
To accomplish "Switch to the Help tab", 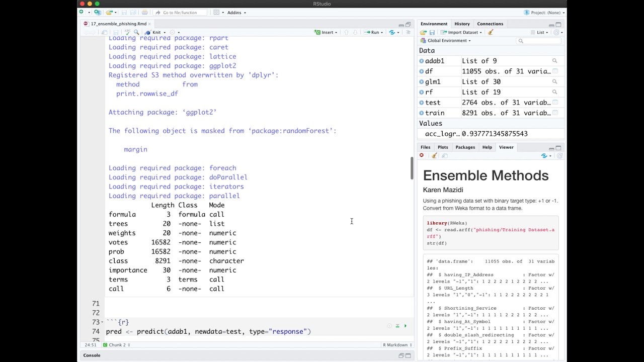I will click(487, 147).
